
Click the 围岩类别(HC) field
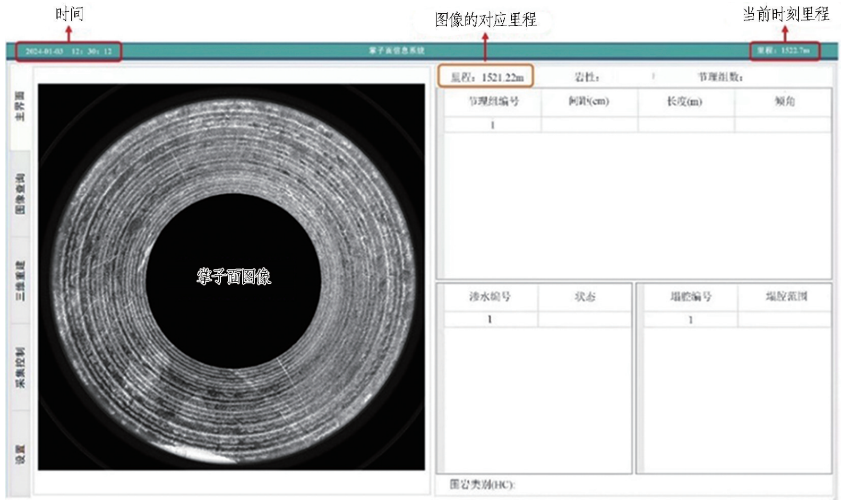[x=482, y=484]
